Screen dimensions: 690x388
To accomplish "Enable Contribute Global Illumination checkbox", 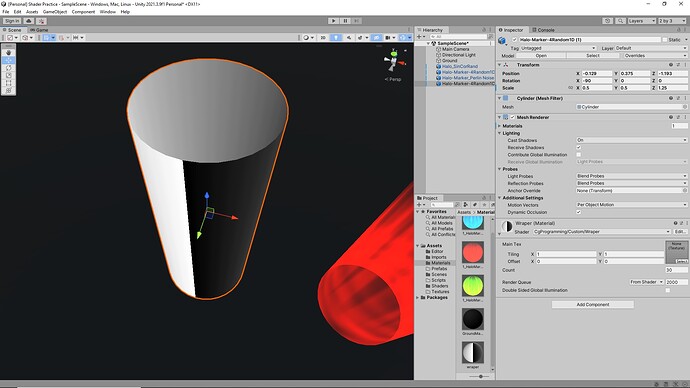I will coord(579,155).
